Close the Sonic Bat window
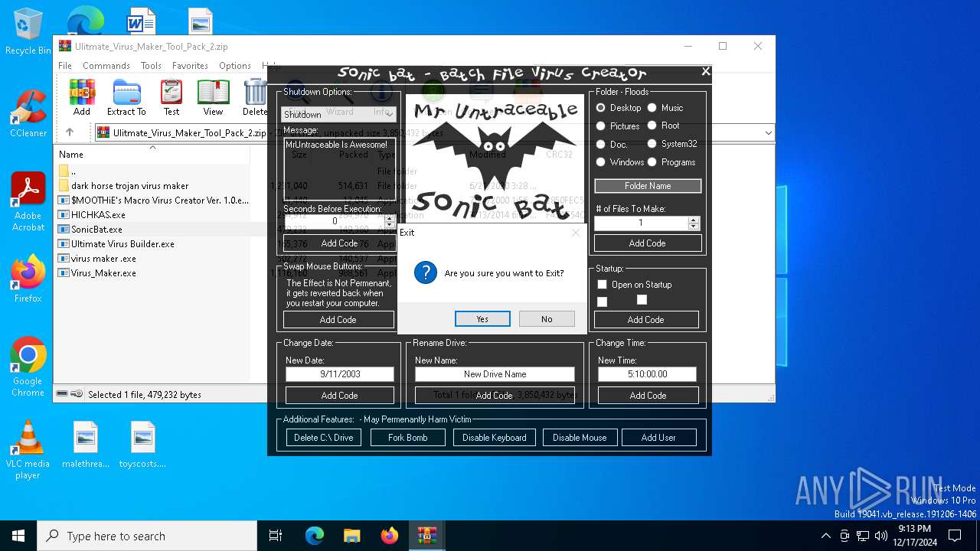Image resolution: width=980 pixels, height=551 pixels. 706,71
